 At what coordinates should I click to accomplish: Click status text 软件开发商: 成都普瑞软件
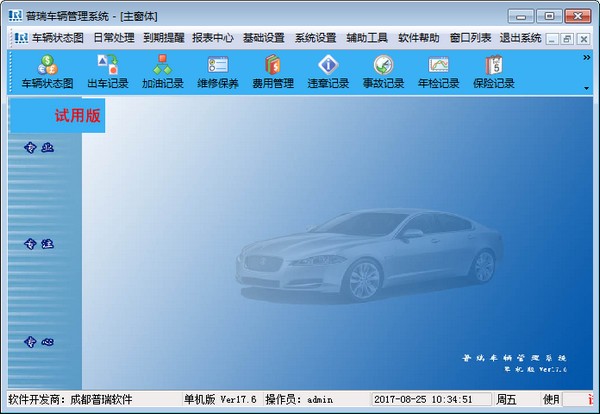[x=70, y=399]
